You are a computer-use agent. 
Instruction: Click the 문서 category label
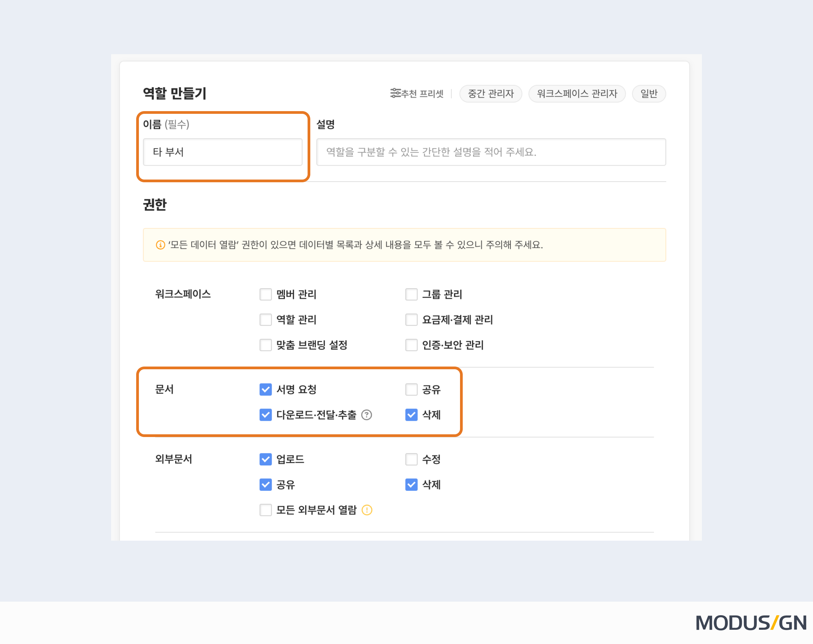164,389
